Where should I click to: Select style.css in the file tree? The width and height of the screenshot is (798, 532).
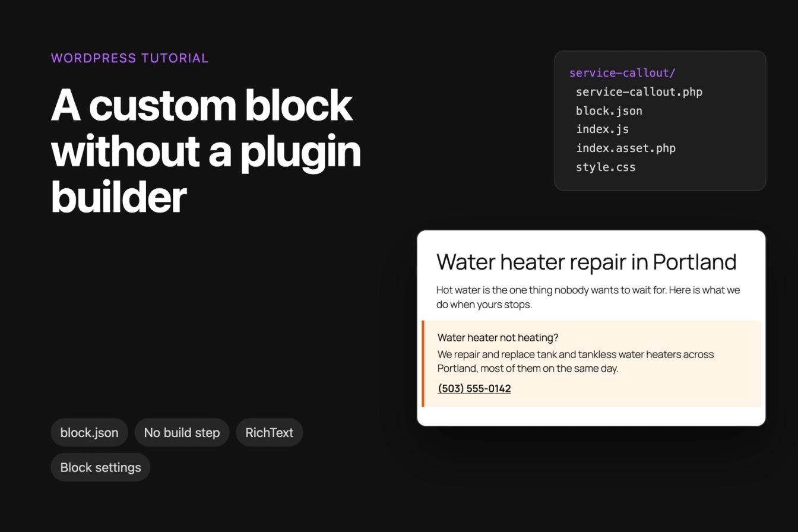(x=605, y=167)
